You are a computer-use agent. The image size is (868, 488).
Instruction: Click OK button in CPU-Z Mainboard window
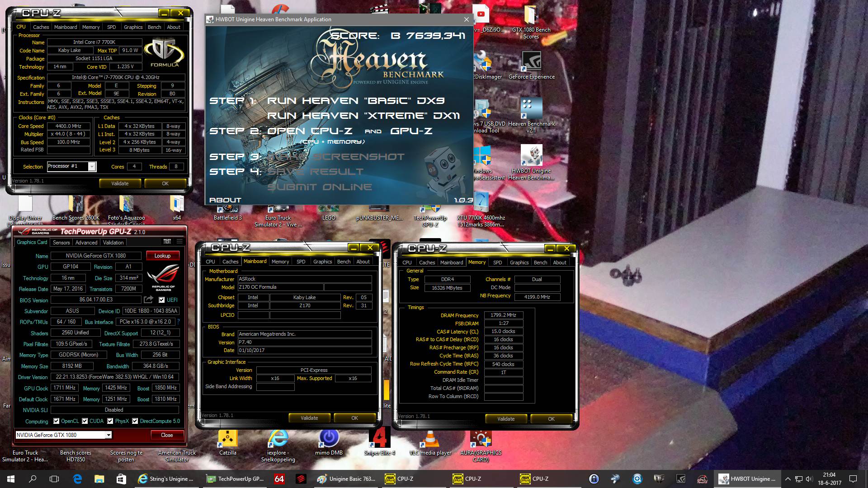[355, 418]
